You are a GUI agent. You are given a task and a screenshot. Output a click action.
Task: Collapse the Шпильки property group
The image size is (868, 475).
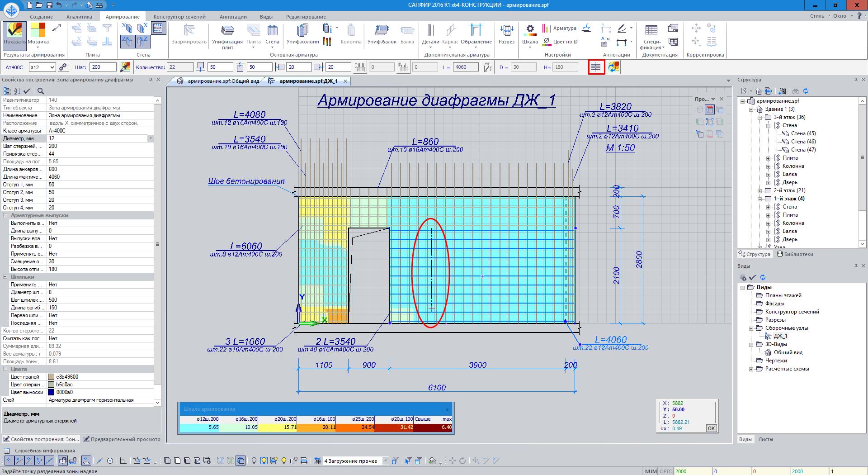tap(5, 277)
